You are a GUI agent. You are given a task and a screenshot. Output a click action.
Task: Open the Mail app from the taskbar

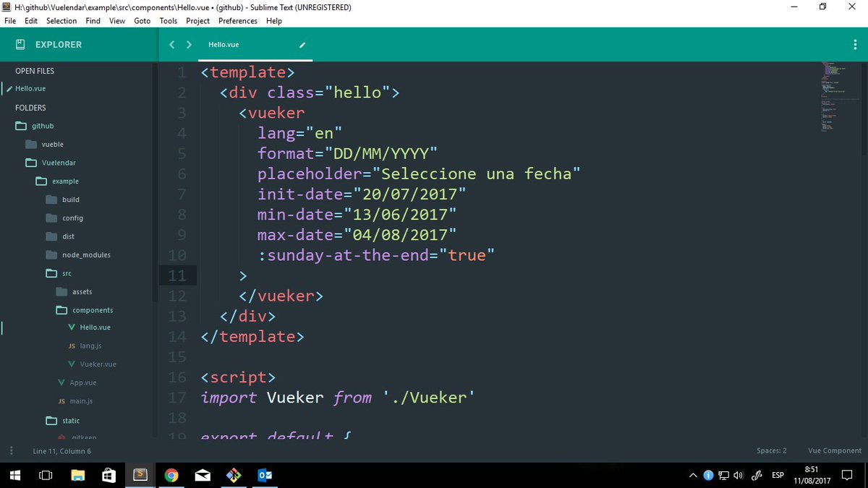click(x=203, y=475)
